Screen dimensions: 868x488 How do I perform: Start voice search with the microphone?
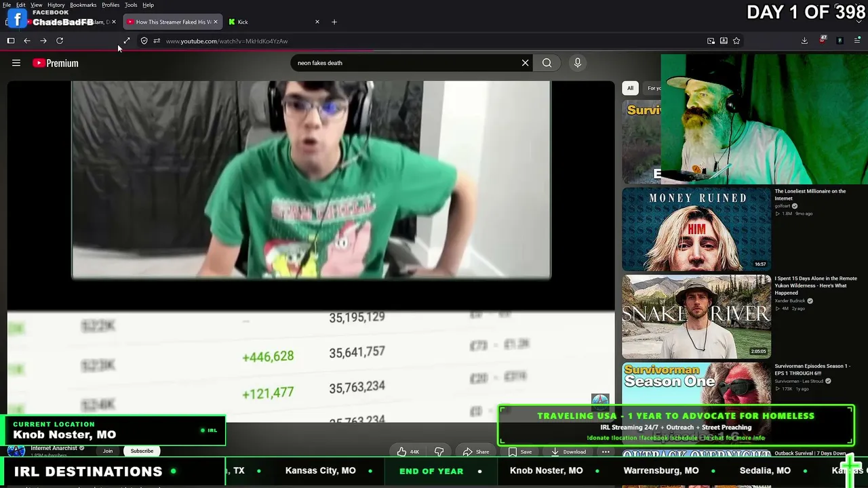tap(578, 63)
